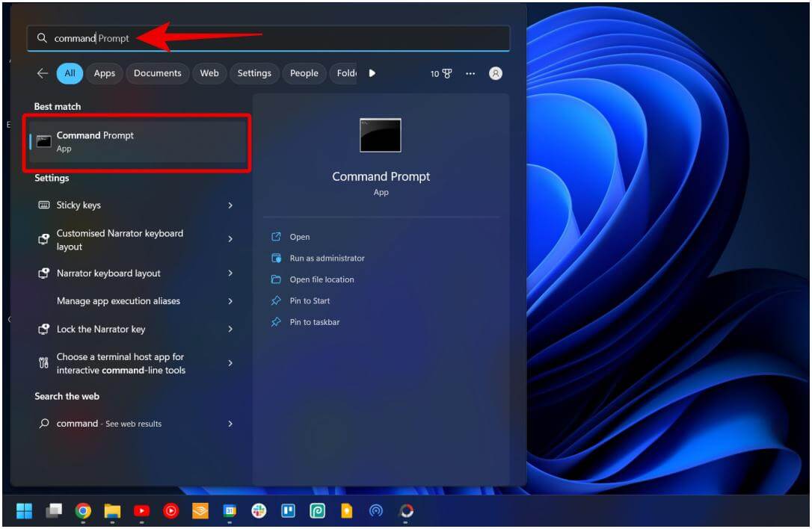Open YouTube Music from the taskbar
Image resolution: width=812 pixels, height=529 pixels.
[x=171, y=511]
